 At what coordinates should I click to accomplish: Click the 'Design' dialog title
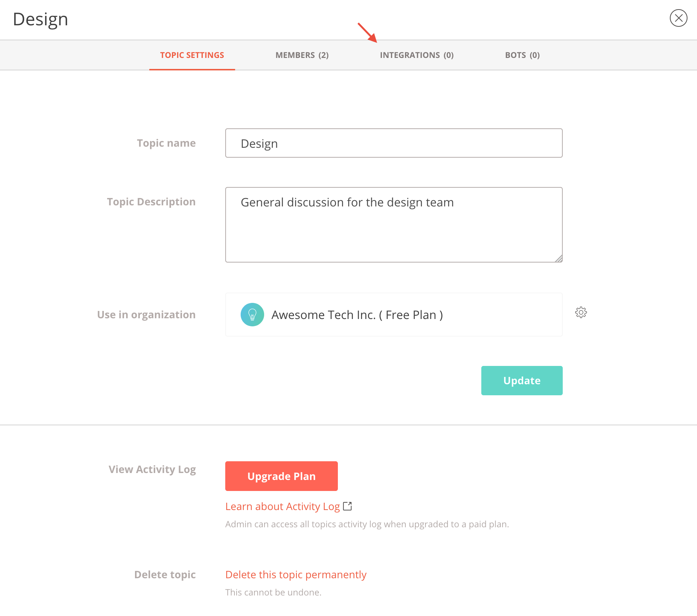pyautogui.click(x=40, y=20)
